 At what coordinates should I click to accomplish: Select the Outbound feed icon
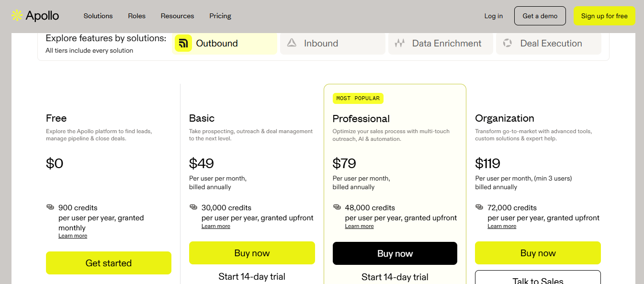click(183, 43)
